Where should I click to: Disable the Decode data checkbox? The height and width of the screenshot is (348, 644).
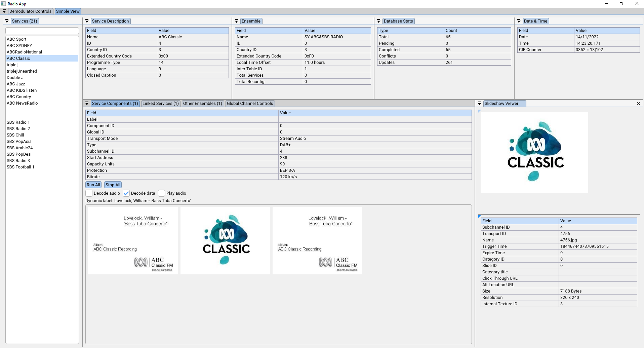(126, 193)
